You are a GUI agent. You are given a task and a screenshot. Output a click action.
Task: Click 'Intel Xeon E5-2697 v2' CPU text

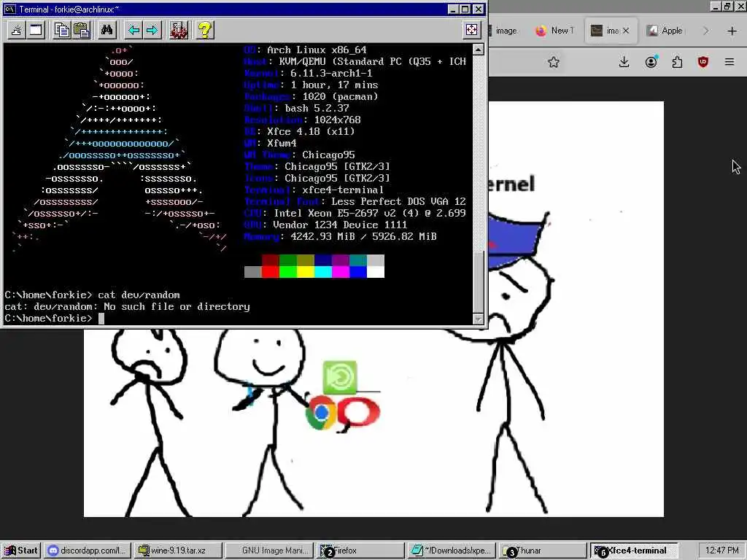[334, 214]
